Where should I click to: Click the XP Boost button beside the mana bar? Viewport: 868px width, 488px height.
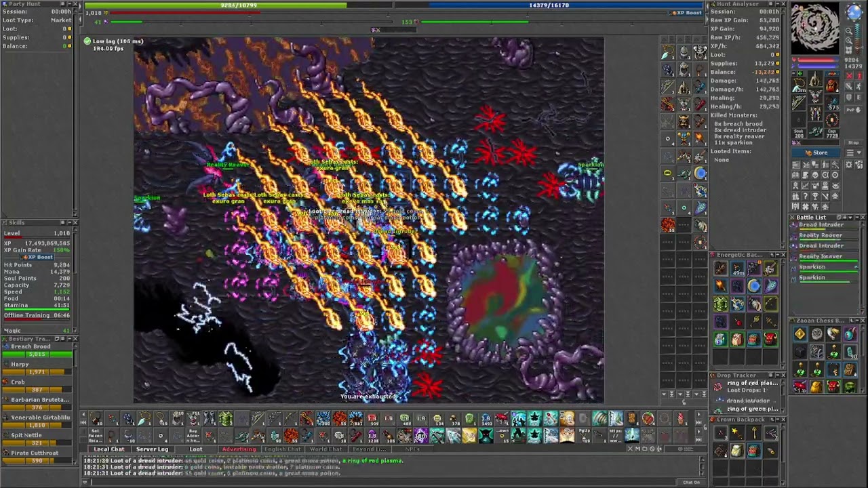[x=687, y=13]
